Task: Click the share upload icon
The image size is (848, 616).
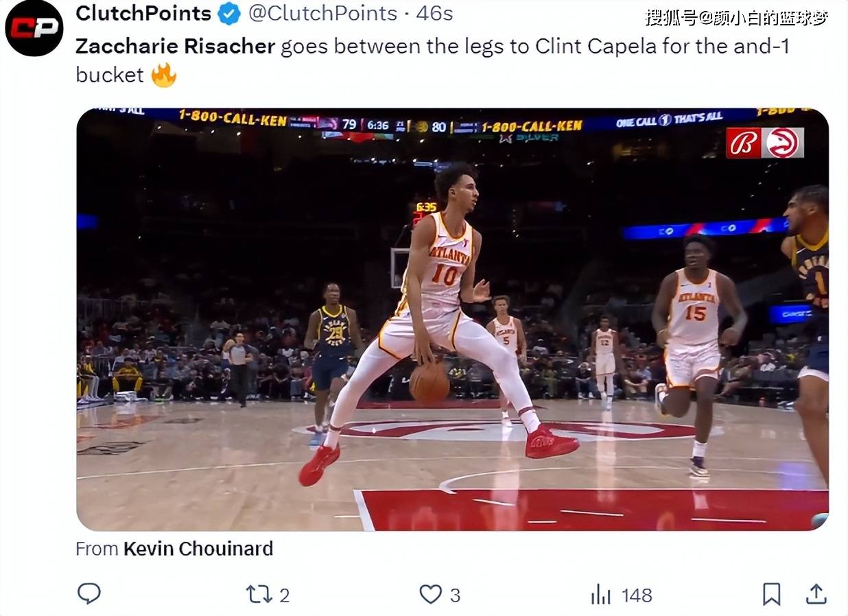Action: click(x=816, y=594)
